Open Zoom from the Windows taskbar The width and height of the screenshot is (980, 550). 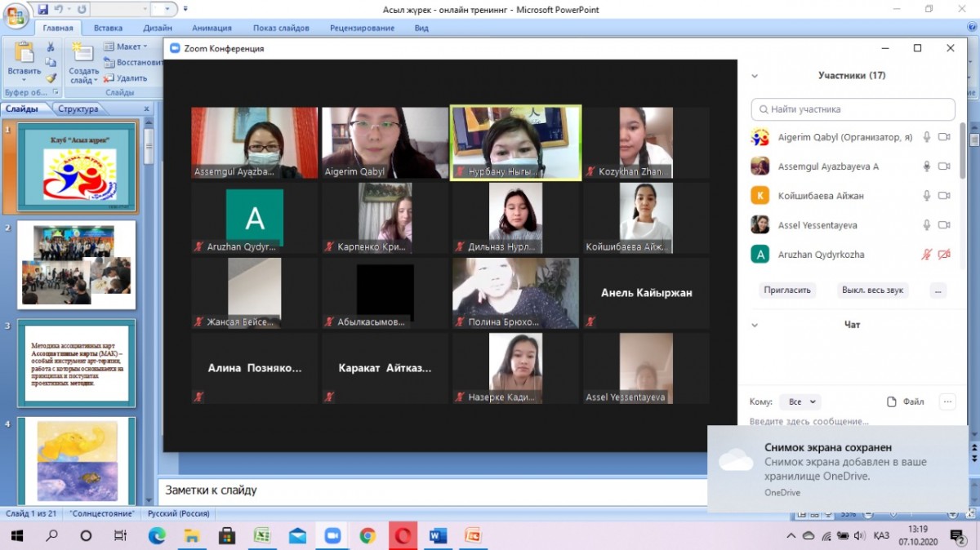tap(332, 535)
